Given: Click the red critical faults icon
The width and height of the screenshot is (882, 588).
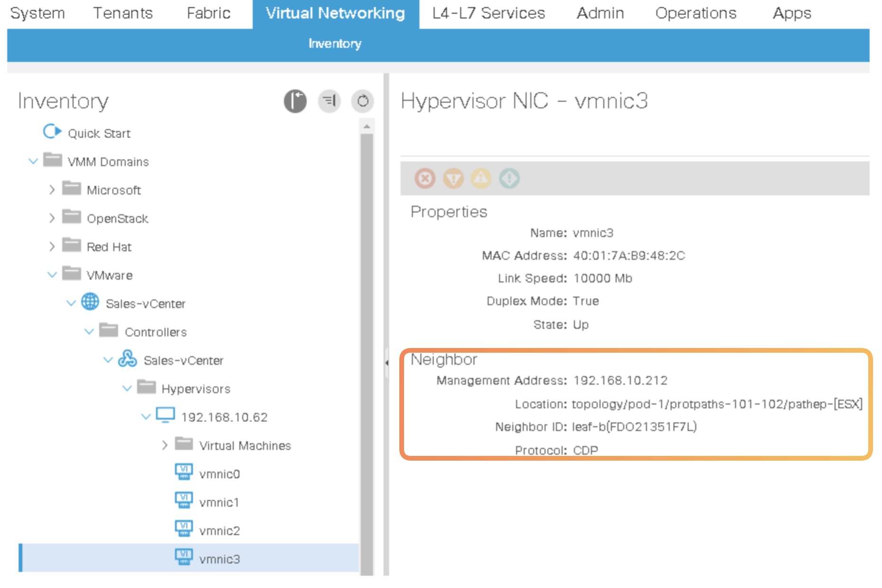Looking at the screenshot, I should coord(425,179).
